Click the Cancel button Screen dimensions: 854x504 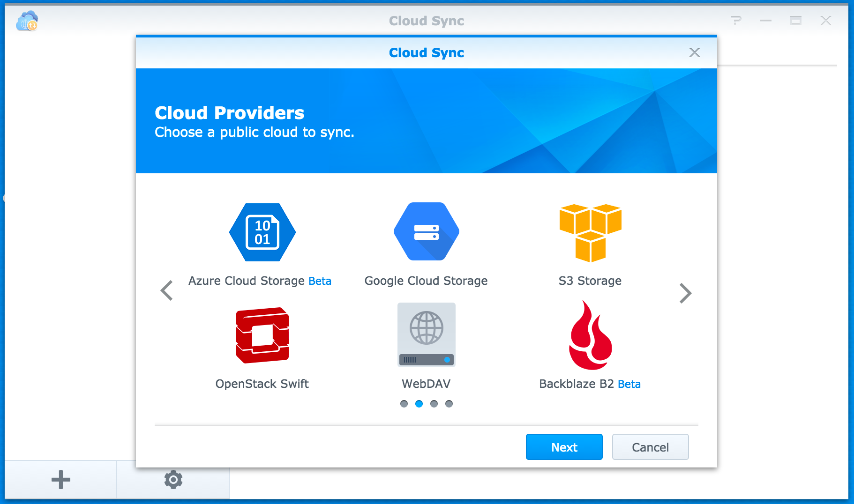coord(651,447)
